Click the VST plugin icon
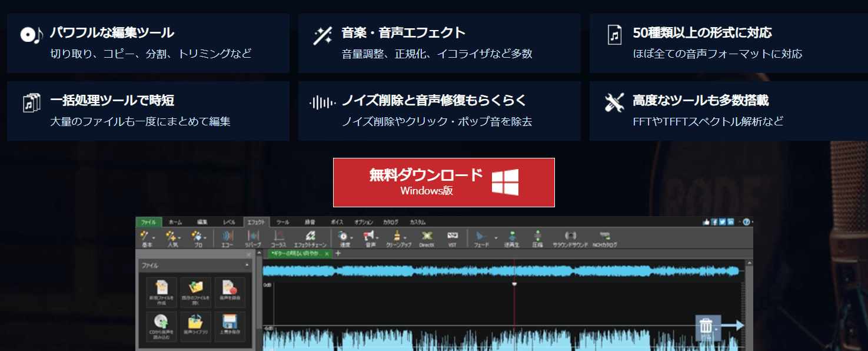 [x=452, y=239]
